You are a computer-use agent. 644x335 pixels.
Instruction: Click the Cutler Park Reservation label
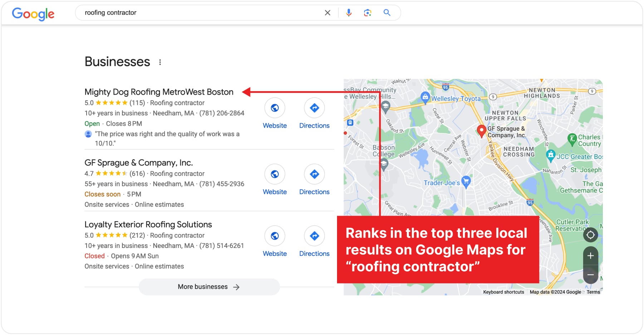572,225
